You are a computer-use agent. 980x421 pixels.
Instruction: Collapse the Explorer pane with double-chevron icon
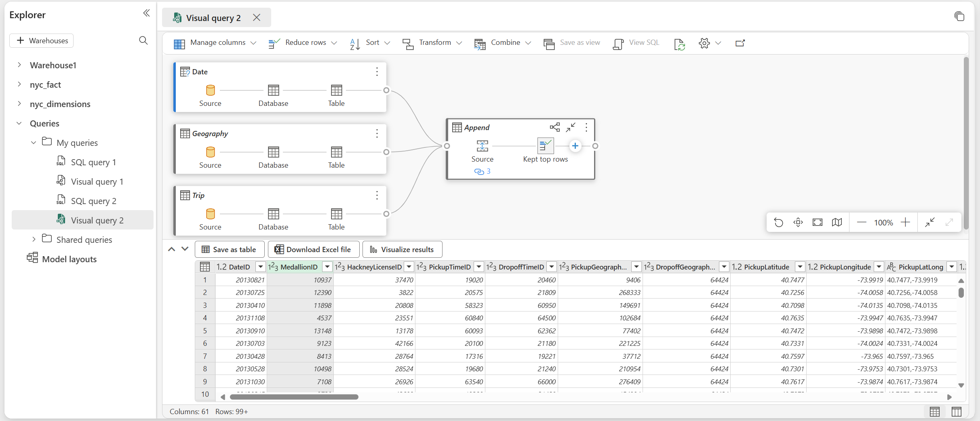point(146,13)
